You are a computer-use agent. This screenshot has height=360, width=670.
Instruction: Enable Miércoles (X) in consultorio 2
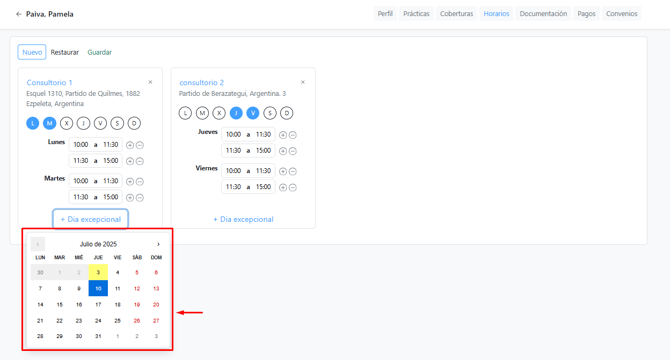[x=219, y=113]
